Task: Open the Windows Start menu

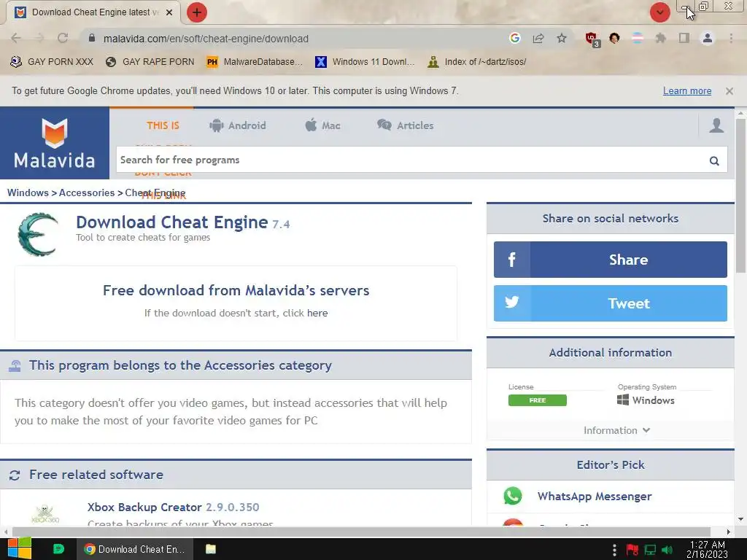Action: tap(19, 549)
